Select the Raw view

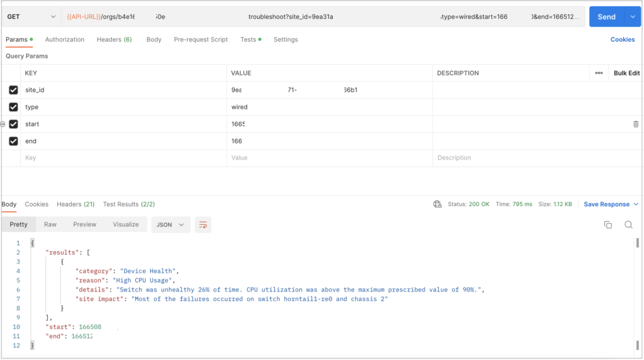(50, 224)
